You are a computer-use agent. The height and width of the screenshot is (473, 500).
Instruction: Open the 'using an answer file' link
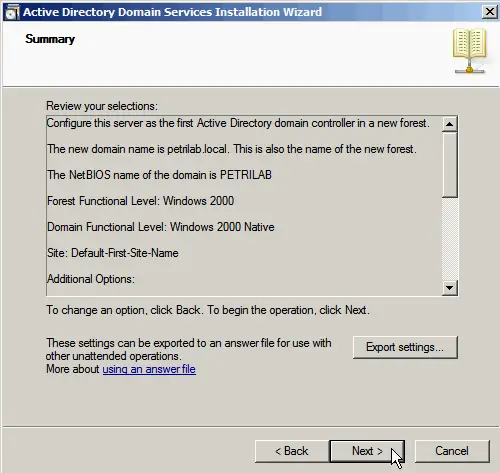coord(149,369)
